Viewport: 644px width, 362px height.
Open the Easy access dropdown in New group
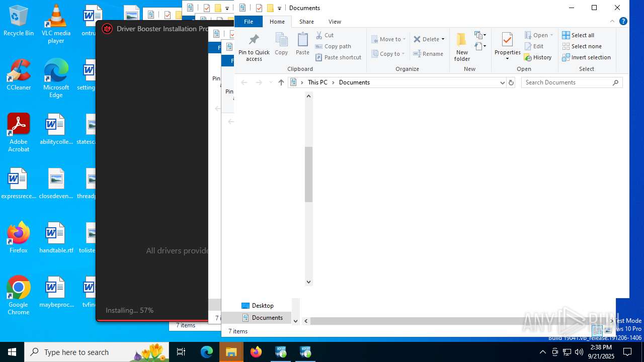point(480,46)
